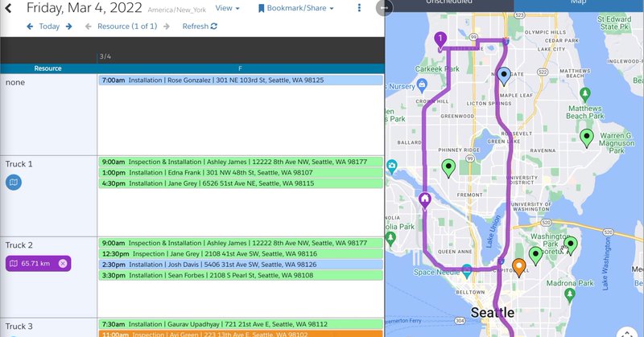
Task: Open Truck 1 Ashley James 9:00am event
Action: pos(241,162)
